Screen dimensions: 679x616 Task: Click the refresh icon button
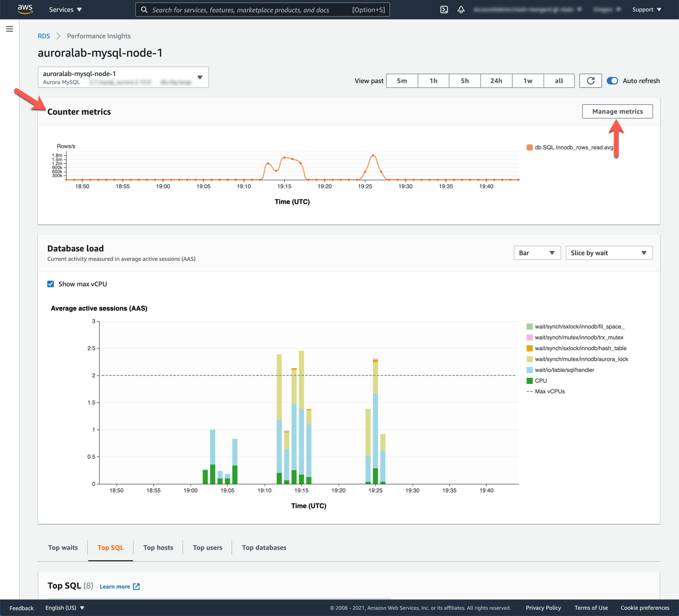tap(590, 81)
